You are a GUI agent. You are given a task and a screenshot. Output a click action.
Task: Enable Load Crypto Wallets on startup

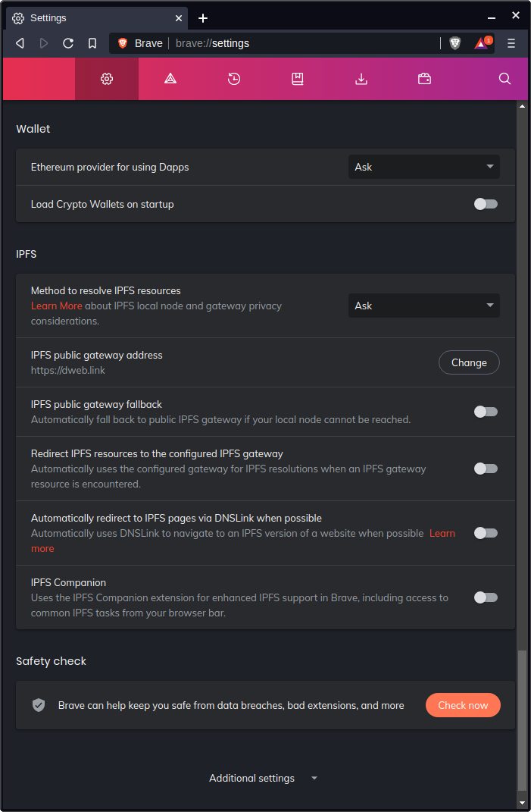pyautogui.click(x=486, y=204)
